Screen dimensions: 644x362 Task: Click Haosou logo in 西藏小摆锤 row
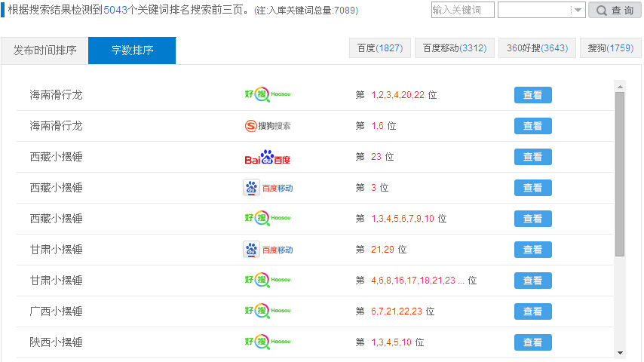coord(268,218)
